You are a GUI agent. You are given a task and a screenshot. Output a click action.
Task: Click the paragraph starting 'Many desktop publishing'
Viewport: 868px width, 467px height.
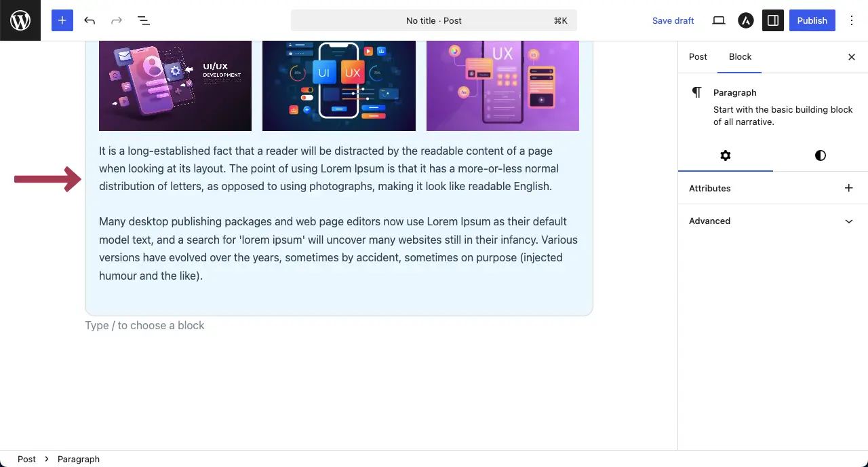pos(338,248)
